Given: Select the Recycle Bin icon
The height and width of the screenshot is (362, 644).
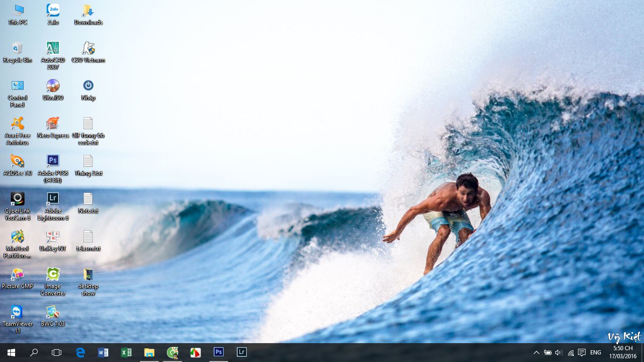Looking at the screenshot, I should point(17,52).
